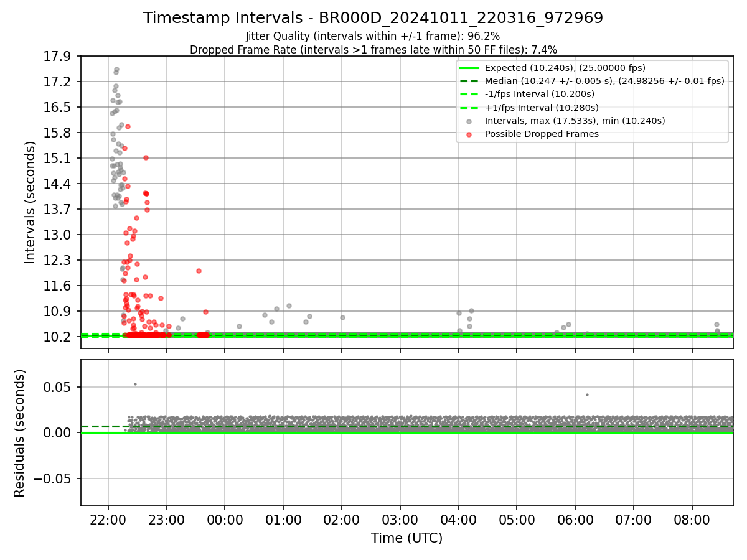Click legend entry 'Intervals, max (17.533s), min (10.240s)'

click(575, 121)
